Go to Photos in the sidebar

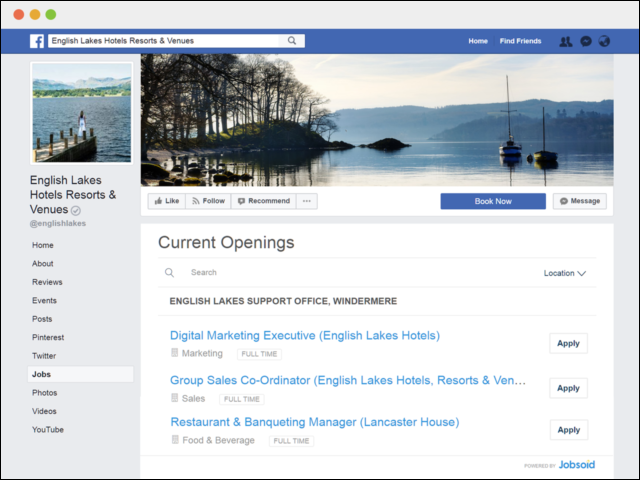coord(44,393)
